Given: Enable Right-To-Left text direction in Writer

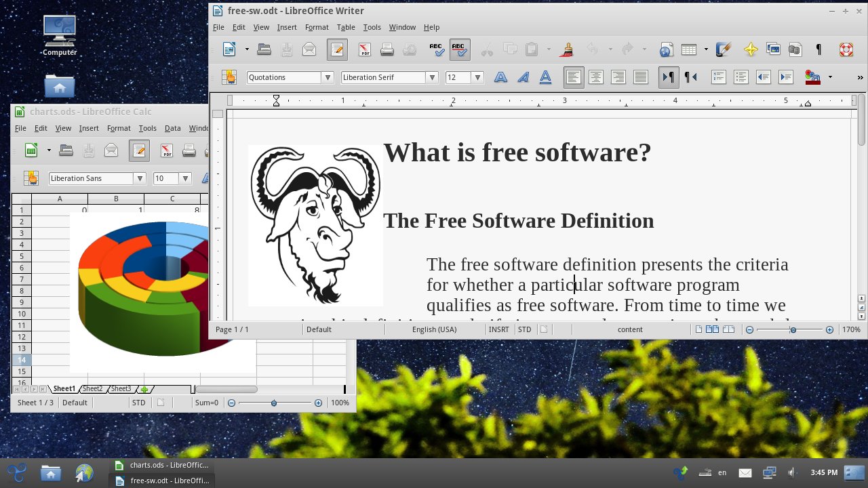Looking at the screenshot, I should (x=691, y=77).
